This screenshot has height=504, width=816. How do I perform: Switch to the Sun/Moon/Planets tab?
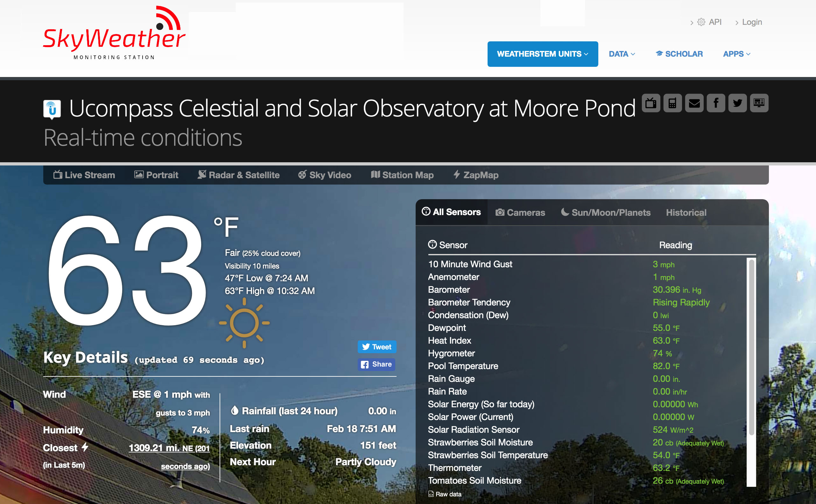coord(605,212)
